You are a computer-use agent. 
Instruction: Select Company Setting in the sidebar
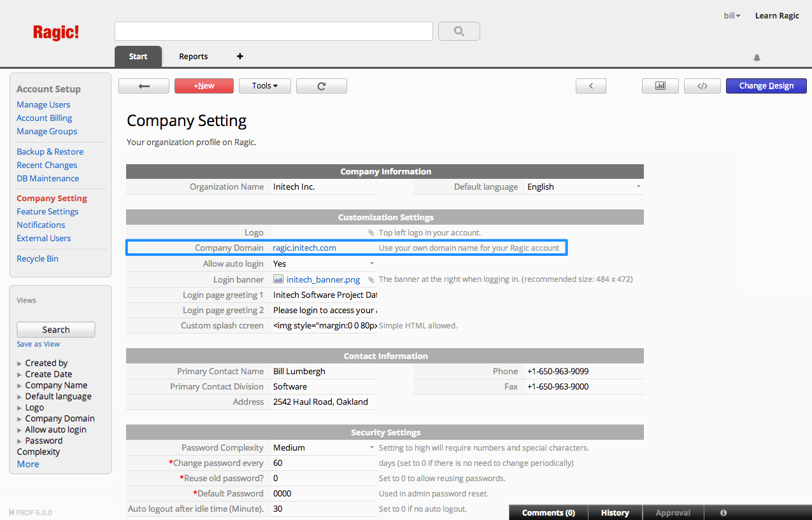click(x=52, y=198)
